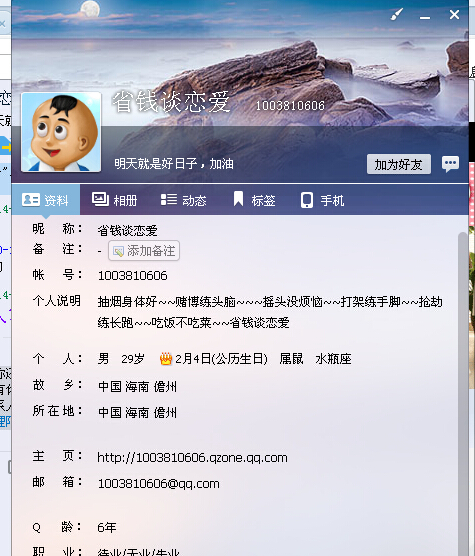Click the 属鼠 zodiac animal text
The image size is (475, 556).
291,359
